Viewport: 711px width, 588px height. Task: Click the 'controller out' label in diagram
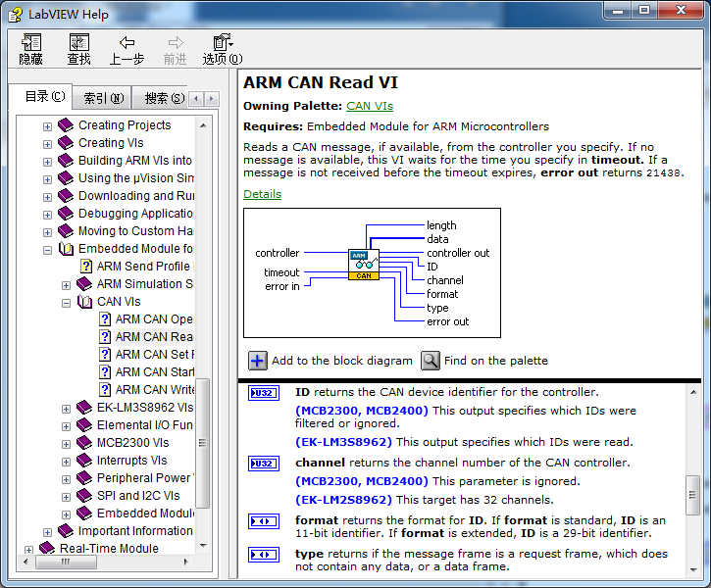(x=458, y=253)
